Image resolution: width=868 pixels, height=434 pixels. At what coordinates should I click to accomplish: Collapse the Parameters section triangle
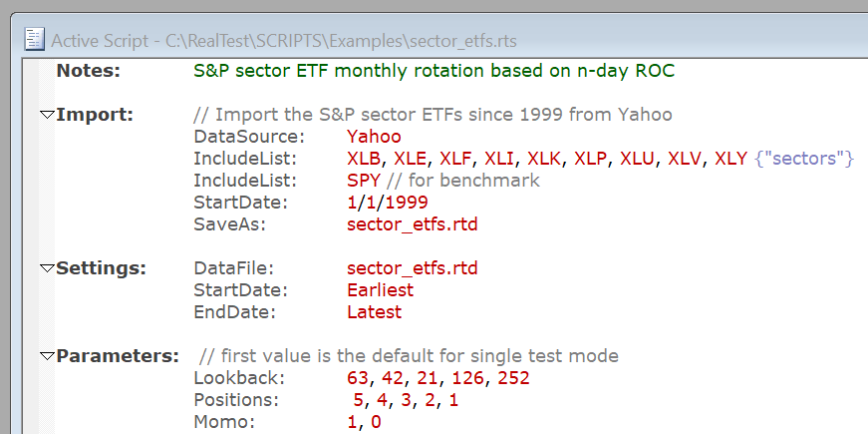46,356
